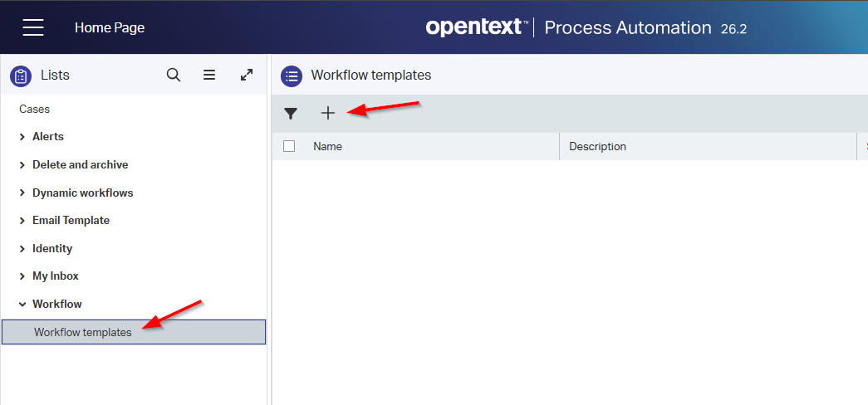Select the Dynamic workflows label
Viewport: 868px width, 405px height.
point(83,193)
